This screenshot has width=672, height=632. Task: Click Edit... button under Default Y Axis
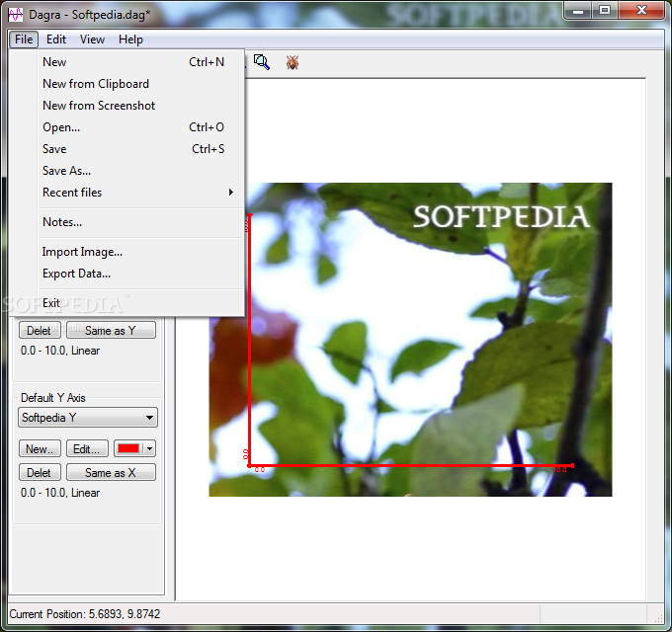click(x=87, y=448)
